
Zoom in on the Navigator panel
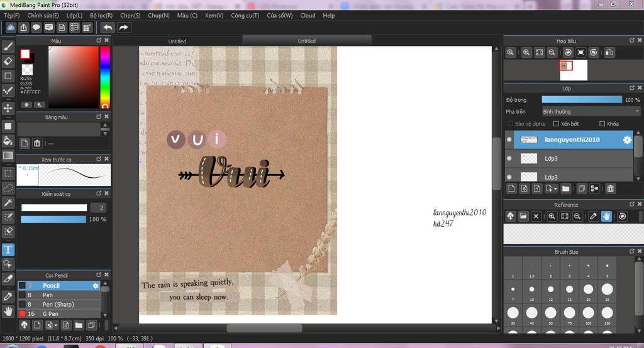pos(526,53)
